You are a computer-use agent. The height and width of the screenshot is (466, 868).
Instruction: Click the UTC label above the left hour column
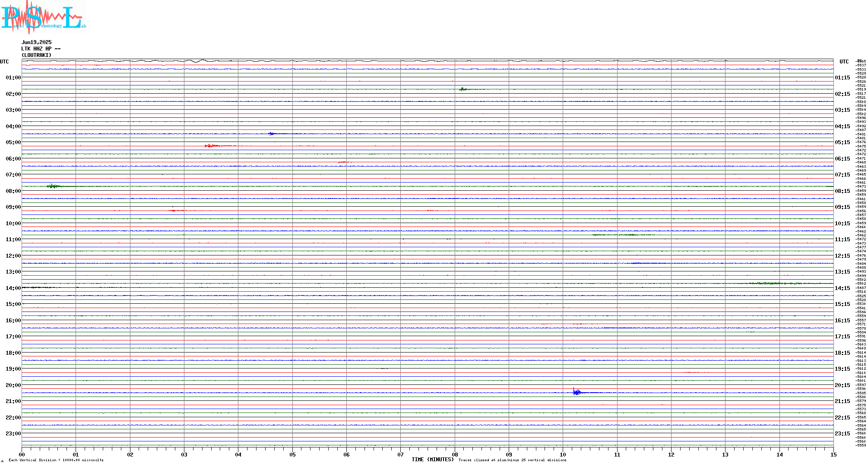click(x=4, y=62)
